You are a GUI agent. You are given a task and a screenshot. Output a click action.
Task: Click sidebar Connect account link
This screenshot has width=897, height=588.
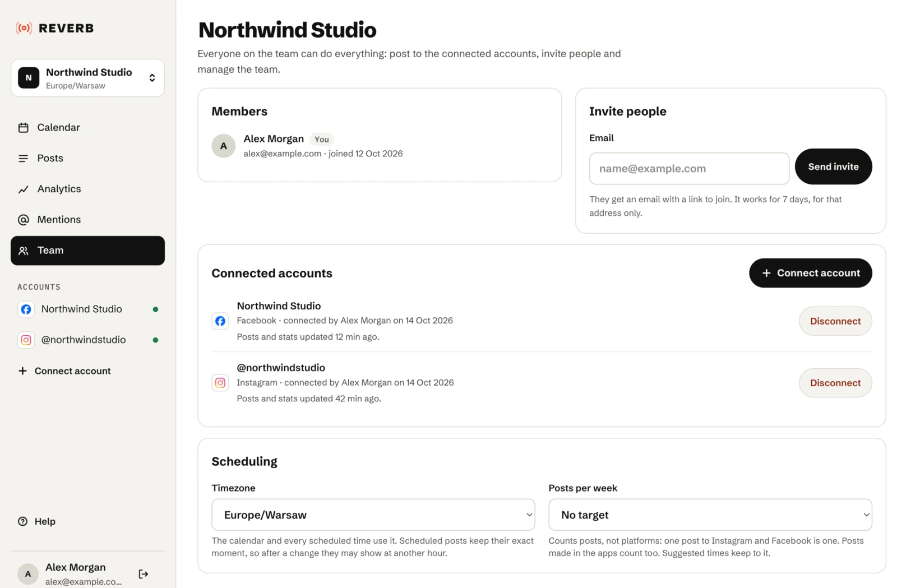pos(64,371)
